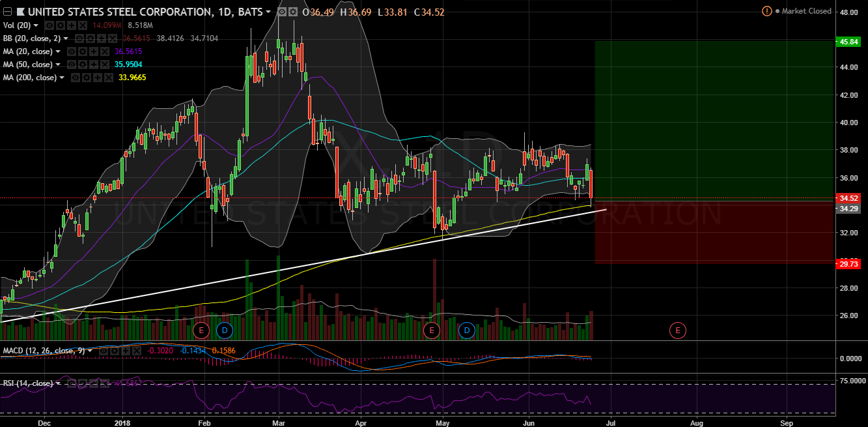Screen dimensions: 868x427
Task: Click the RSI (14, close) label
Action: 28,383
